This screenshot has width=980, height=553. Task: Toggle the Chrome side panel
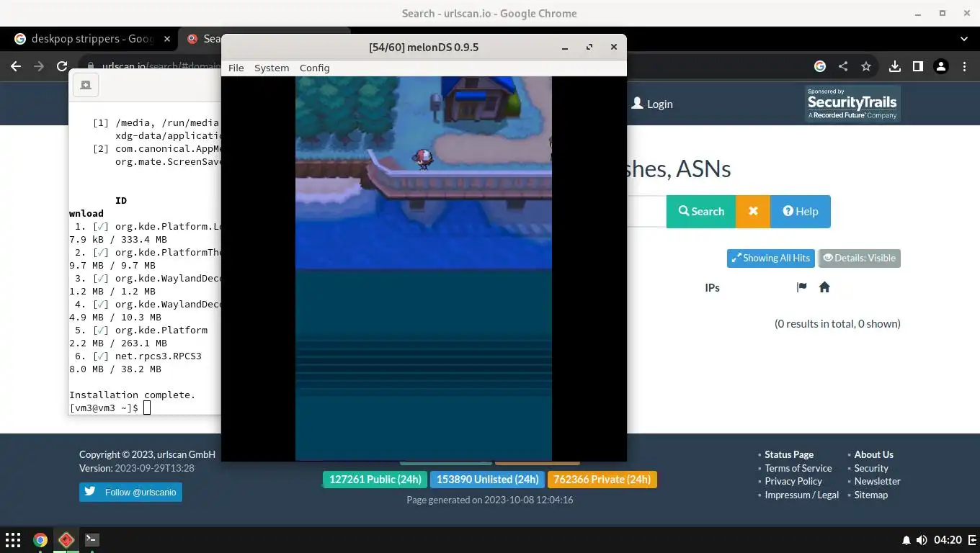click(918, 66)
